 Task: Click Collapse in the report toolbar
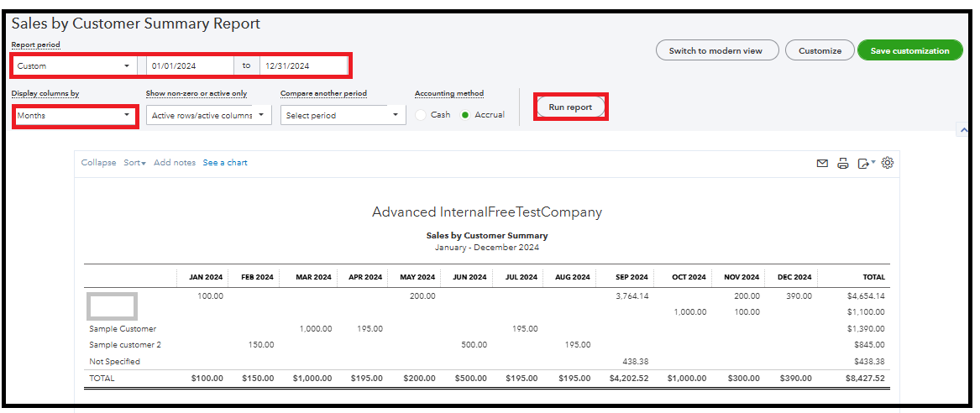pos(98,163)
